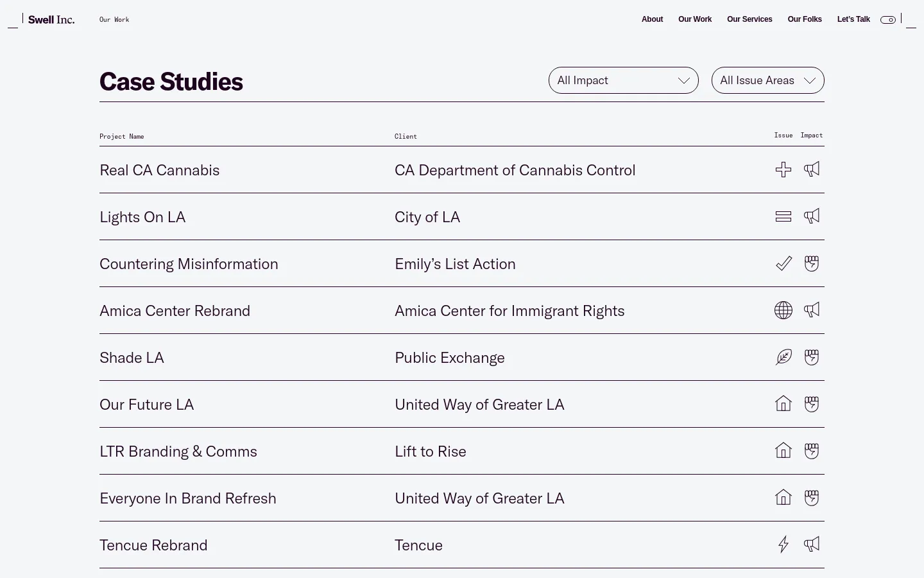Click the Project Name column header
The image size is (924, 578).
coord(122,136)
